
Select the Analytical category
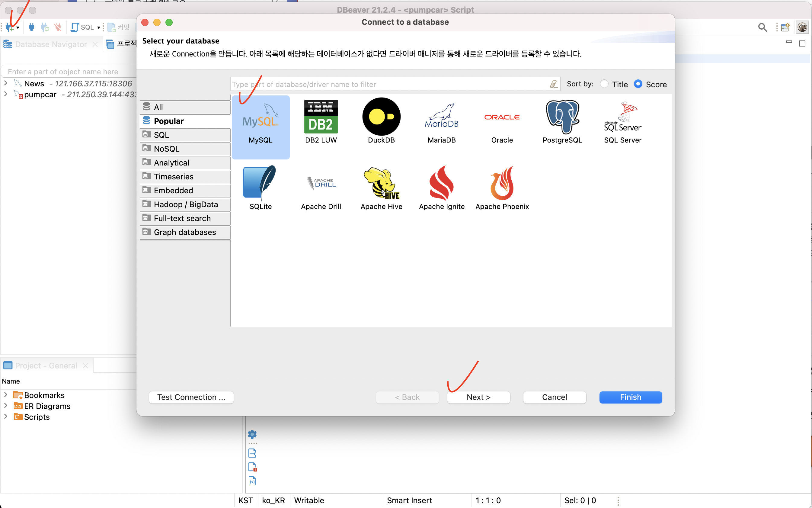click(x=185, y=162)
